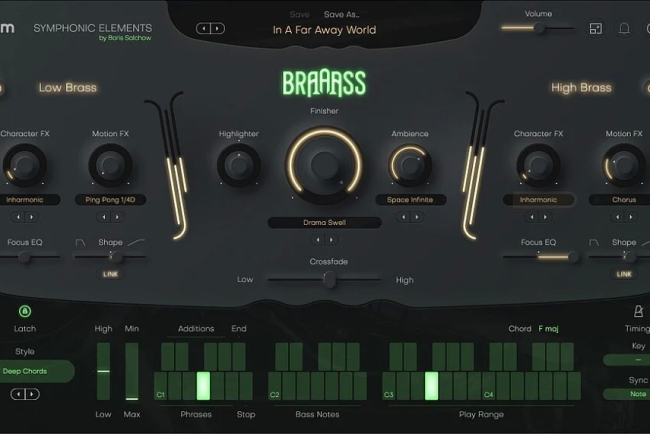650x434 pixels.
Task: Open Ping Pong 1/4D Motion FX dropdown
Action: (x=110, y=200)
